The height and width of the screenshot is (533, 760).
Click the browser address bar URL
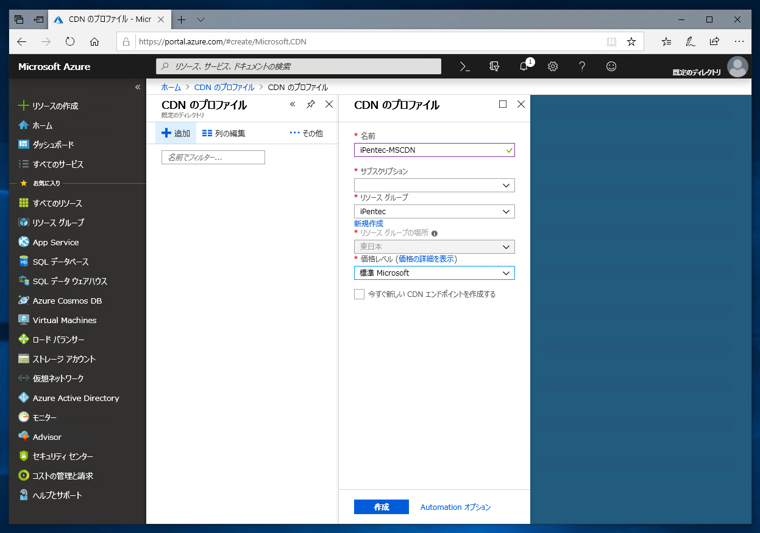pos(222,42)
